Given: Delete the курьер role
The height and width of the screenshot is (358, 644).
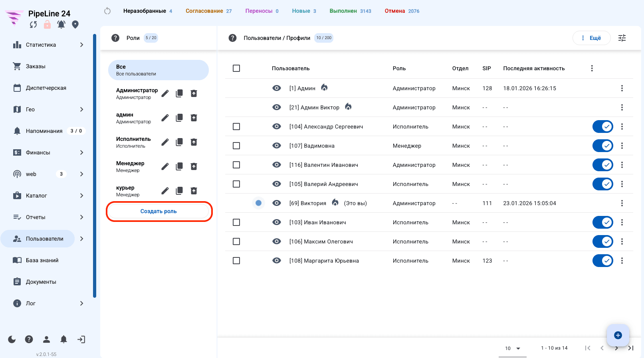Looking at the screenshot, I should tap(194, 191).
